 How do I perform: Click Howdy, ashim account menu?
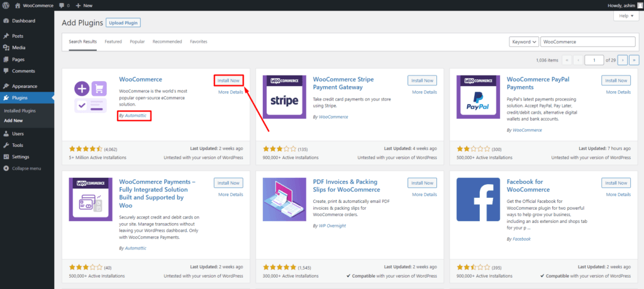pos(625,5)
